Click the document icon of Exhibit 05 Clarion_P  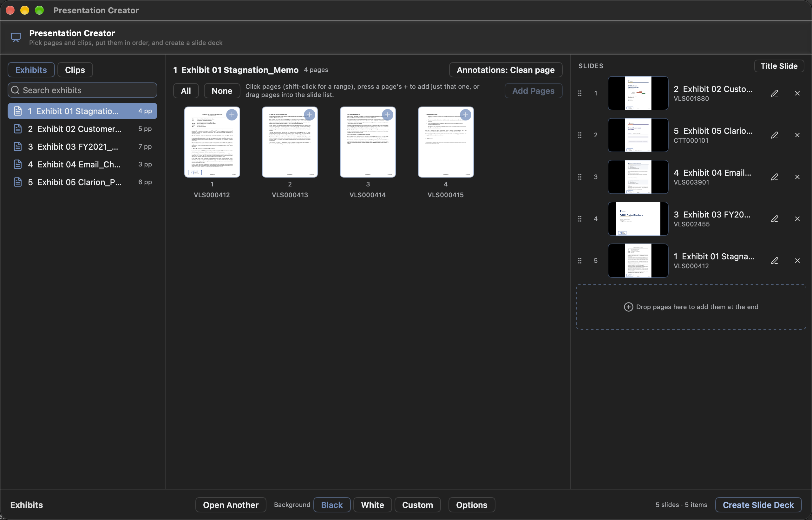pos(17,182)
